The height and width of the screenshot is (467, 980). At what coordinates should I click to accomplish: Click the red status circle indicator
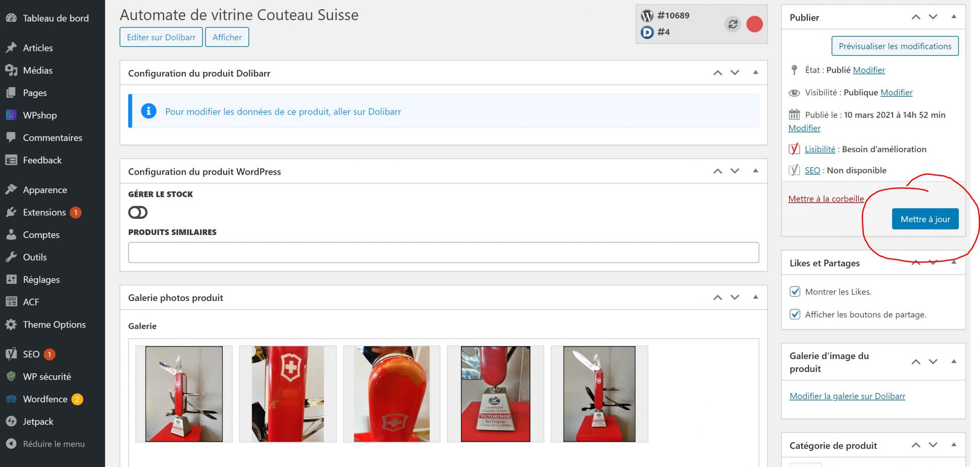click(754, 24)
